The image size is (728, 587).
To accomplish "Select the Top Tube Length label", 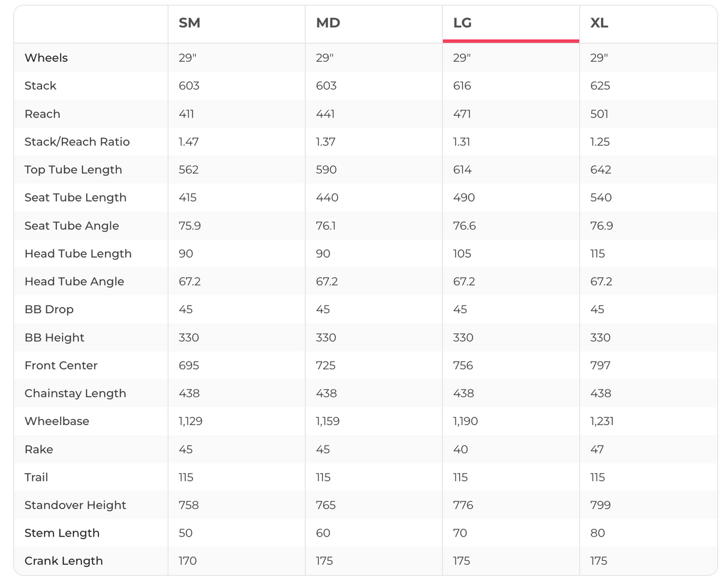I will tap(73, 170).
